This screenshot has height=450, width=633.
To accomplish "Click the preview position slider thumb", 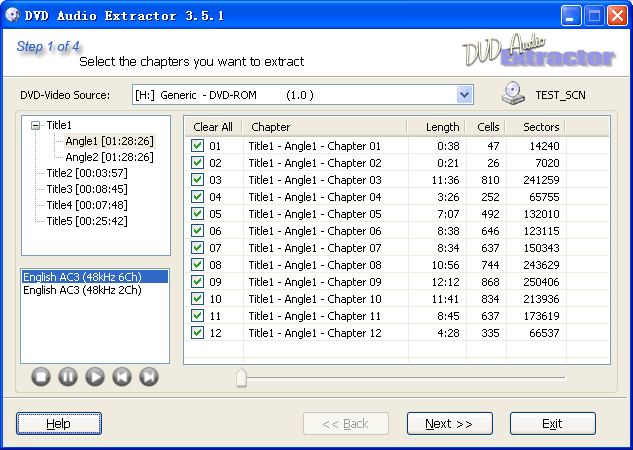I will point(241,377).
